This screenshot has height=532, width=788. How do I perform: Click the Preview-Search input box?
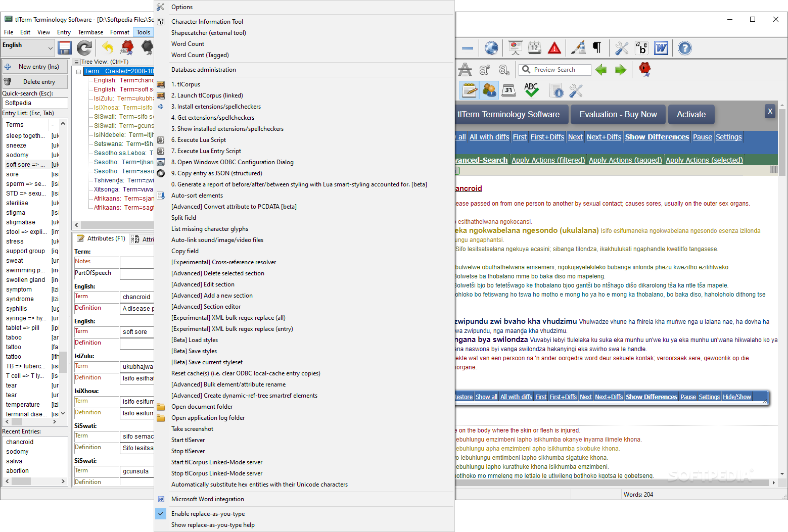coord(555,70)
